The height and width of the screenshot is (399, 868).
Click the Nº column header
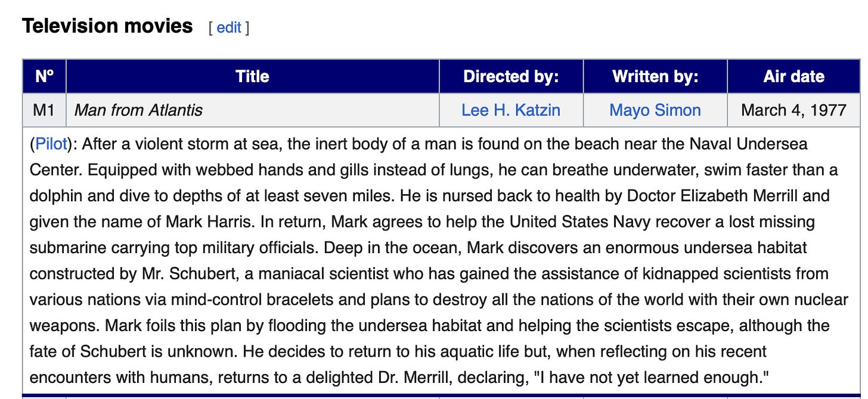tap(44, 76)
